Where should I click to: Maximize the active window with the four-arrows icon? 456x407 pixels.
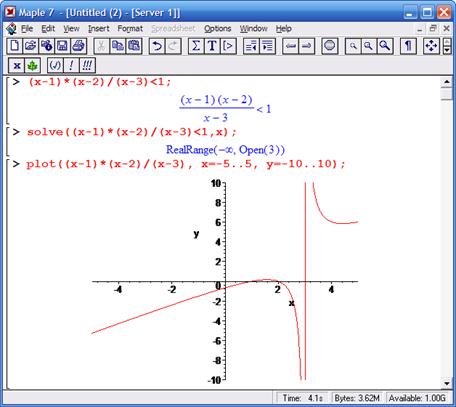point(431,46)
